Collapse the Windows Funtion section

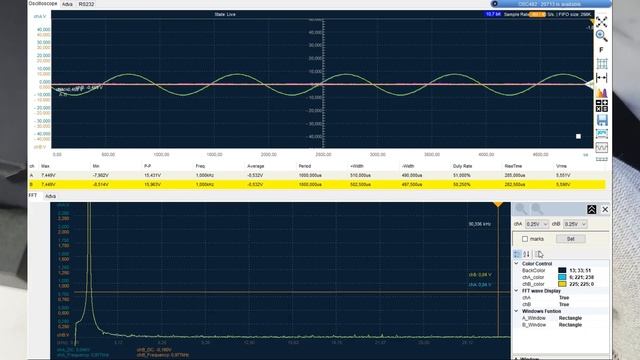(x=516, y=311)
